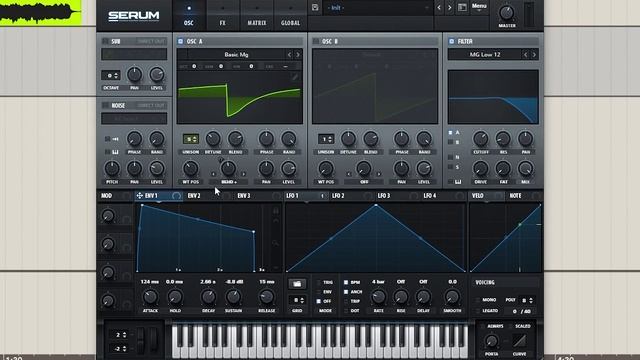Select next wavetable for OSC A
This screenshot has width=640, height=360.
[x=298, y=55]
